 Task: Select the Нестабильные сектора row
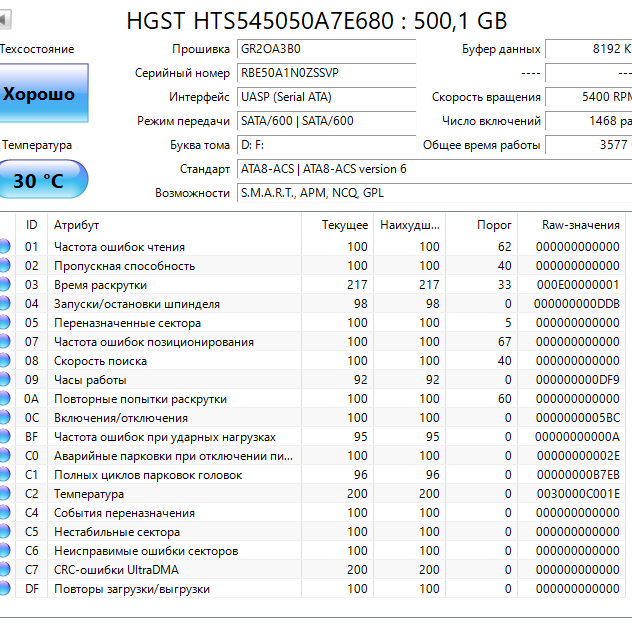tap(312, 532)
